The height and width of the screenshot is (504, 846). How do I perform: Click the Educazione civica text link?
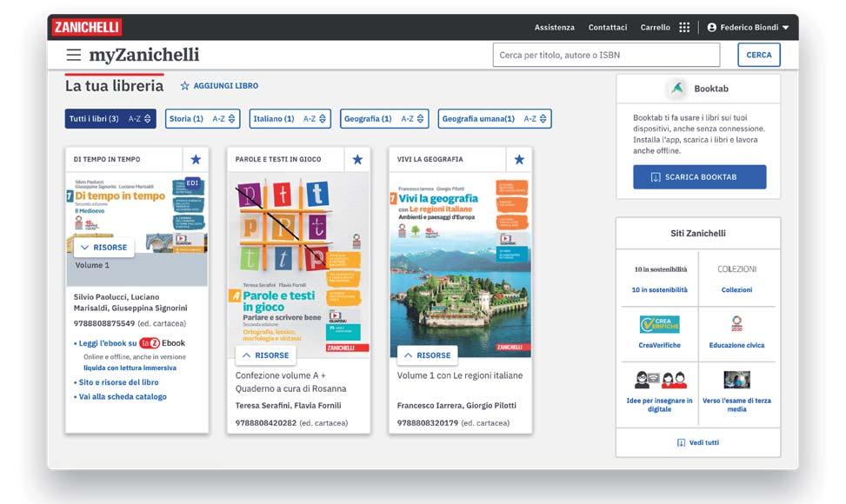[x=736, y=345]
